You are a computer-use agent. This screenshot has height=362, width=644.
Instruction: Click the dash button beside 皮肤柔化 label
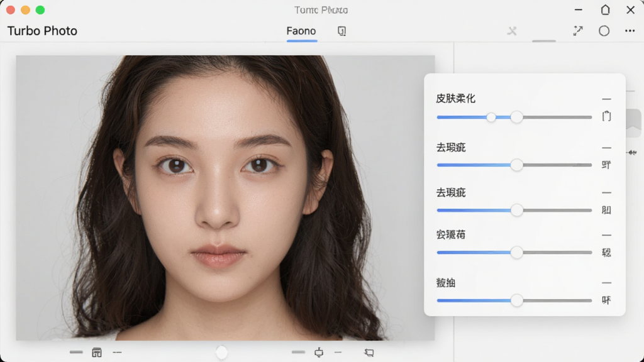tap(607, 99)
